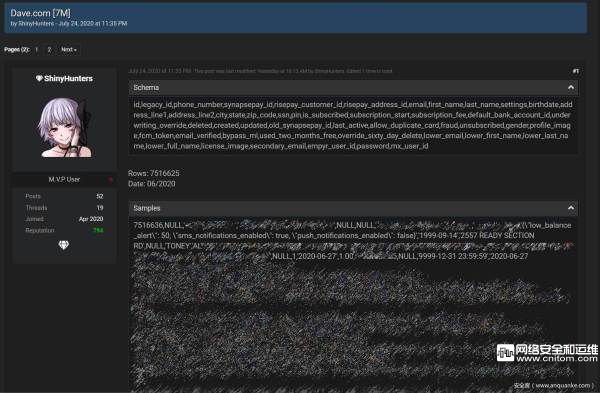This screenshot has height=393, width=600.
Task: Click the post number #1 permalink
Action: 576,71
